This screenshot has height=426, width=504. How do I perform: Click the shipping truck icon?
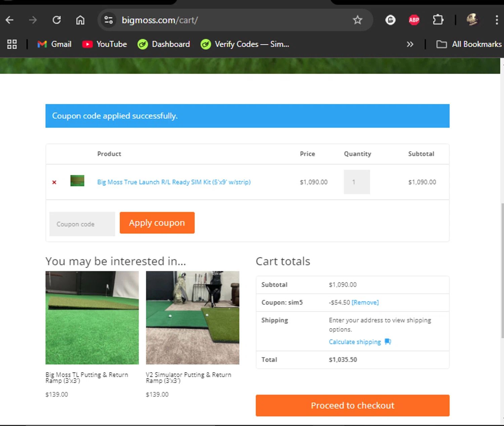tap(388, 342)
